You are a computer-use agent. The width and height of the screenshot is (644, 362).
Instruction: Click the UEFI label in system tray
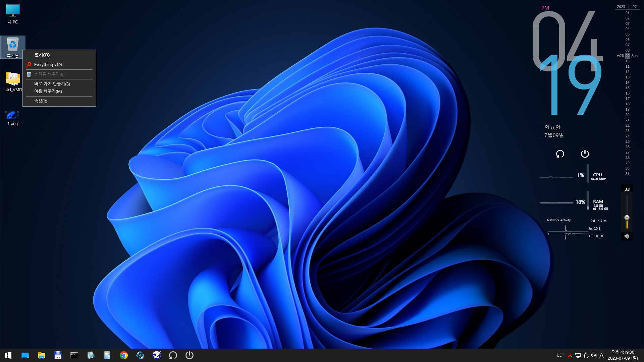[560, 355]
